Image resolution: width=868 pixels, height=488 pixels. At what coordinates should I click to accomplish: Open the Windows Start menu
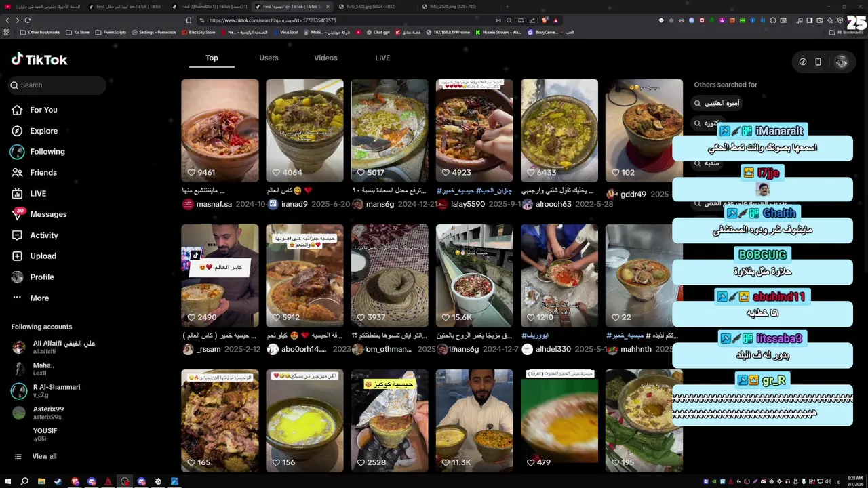(x=7, y=482)
